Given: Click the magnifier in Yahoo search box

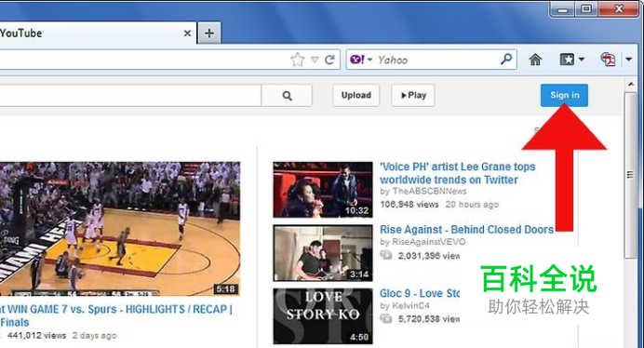Looking at the screenshot, I should [506, 60].
